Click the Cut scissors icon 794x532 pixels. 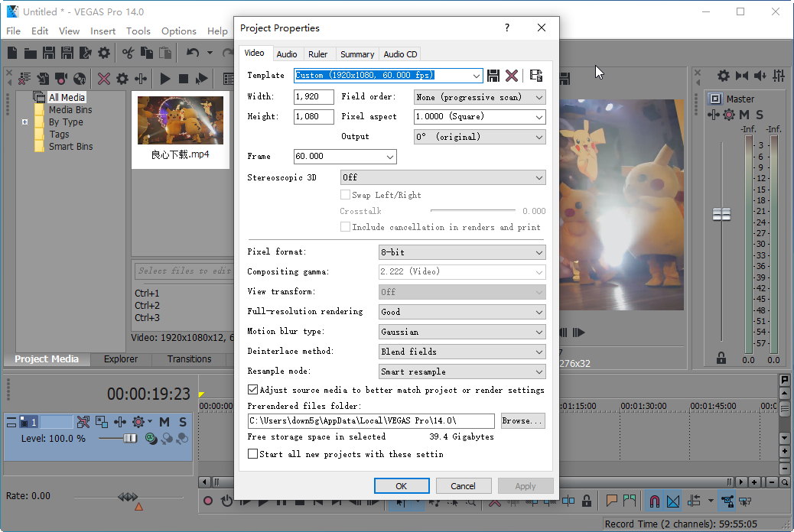pos(128,53)
